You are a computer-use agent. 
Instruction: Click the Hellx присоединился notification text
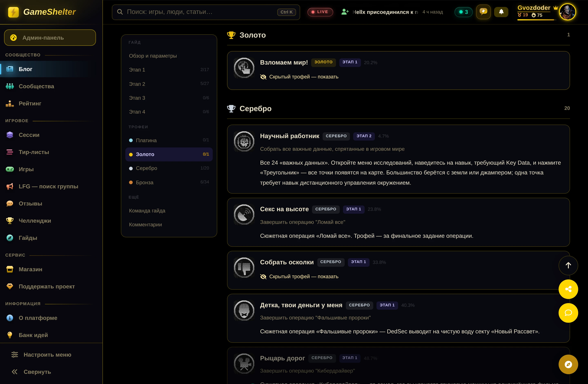(x=385, y=12)
